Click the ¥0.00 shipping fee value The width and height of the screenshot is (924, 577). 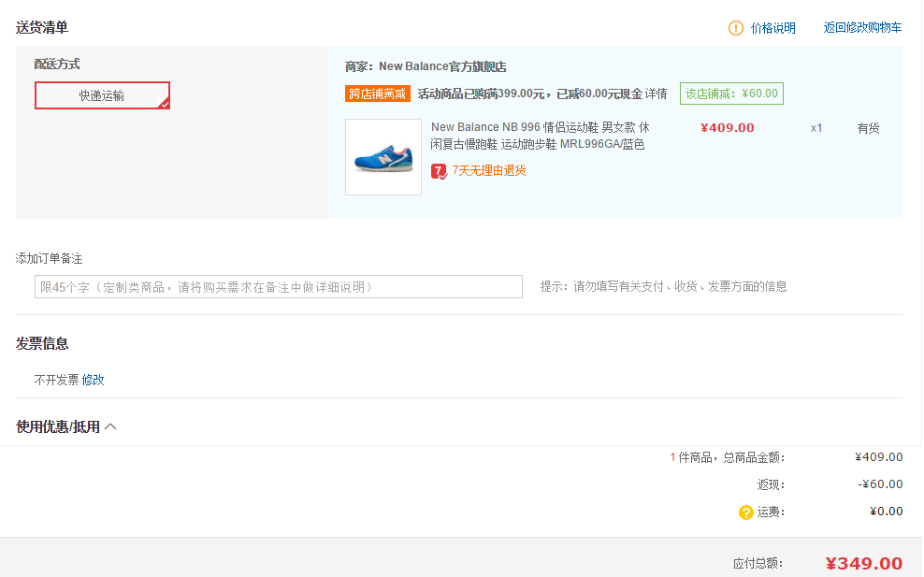[x=887, y=512]
